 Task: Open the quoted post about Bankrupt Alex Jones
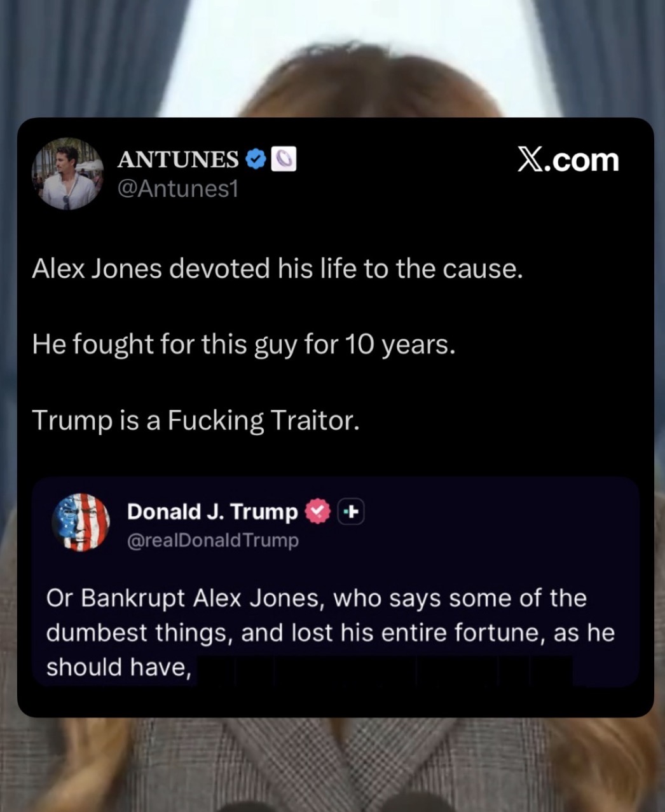(x=336, y=581)
